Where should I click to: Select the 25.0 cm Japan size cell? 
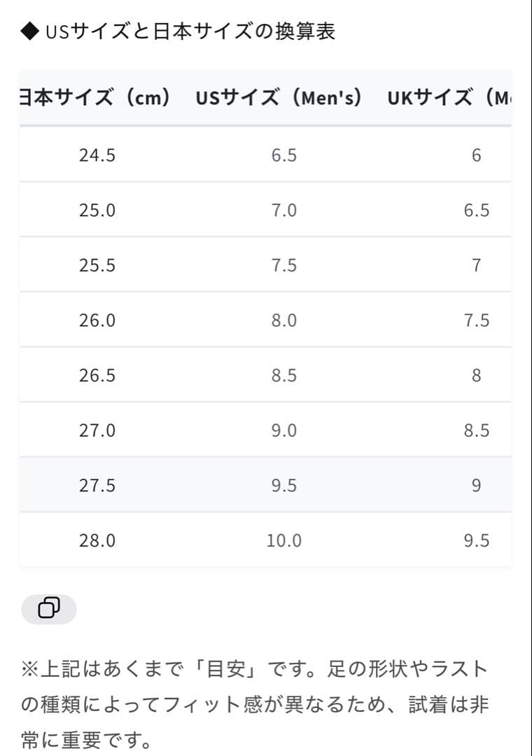click(x=97, y=211)
